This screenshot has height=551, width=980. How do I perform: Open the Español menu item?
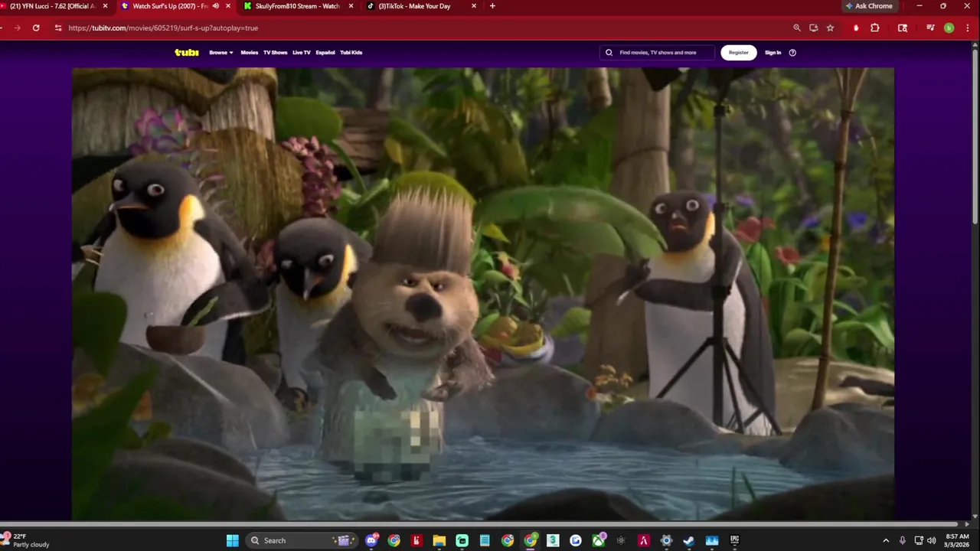[x=325, y=53]
